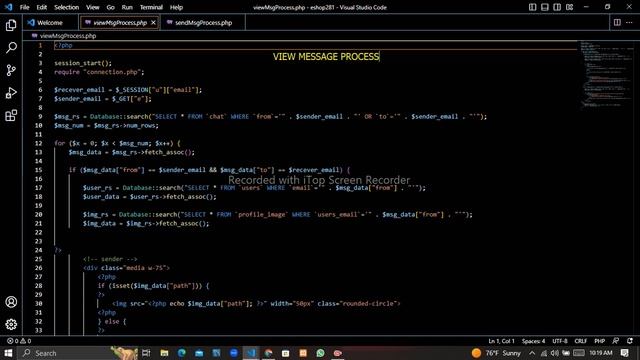Open the Edit menu
The image size is (640, 360).
pyautogui.click(x=42, y=7)
